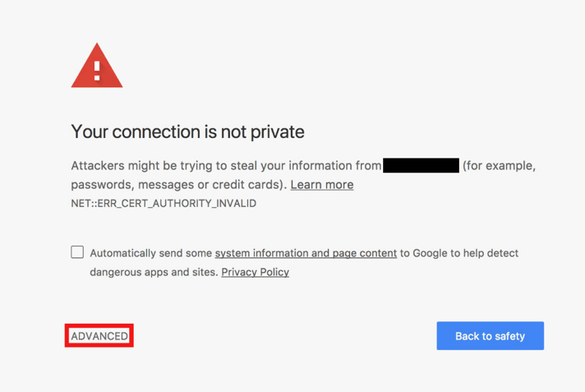
Task: Enable the automatic reporting checkbox
Action: [x=77, y=252]
